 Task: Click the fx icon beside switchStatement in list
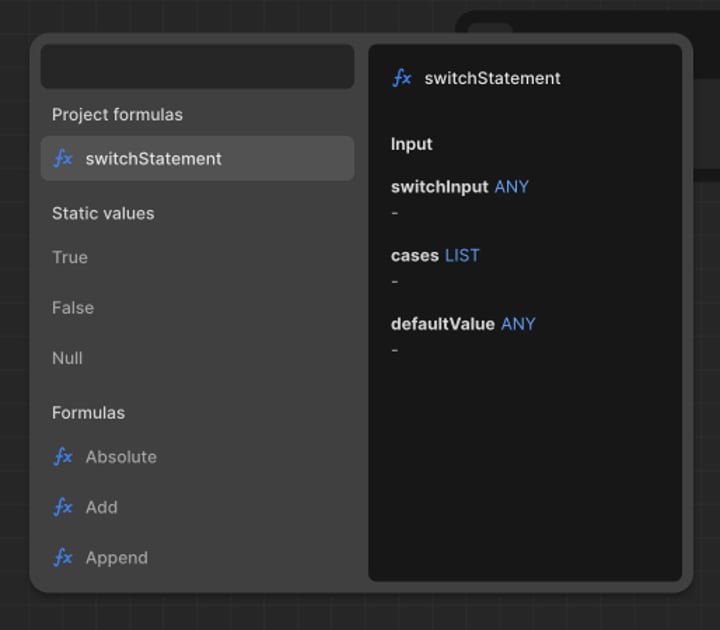[x=63, y=159]
